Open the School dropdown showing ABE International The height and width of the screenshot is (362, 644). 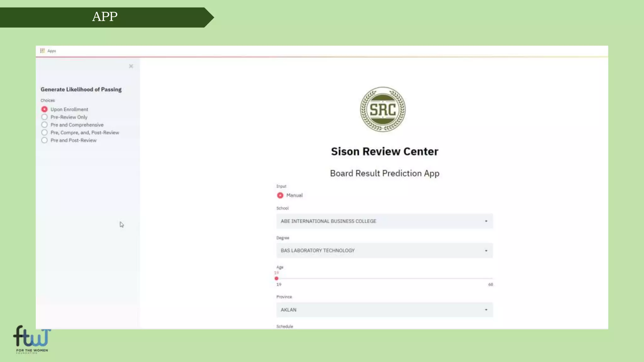[x=384, y=221]
